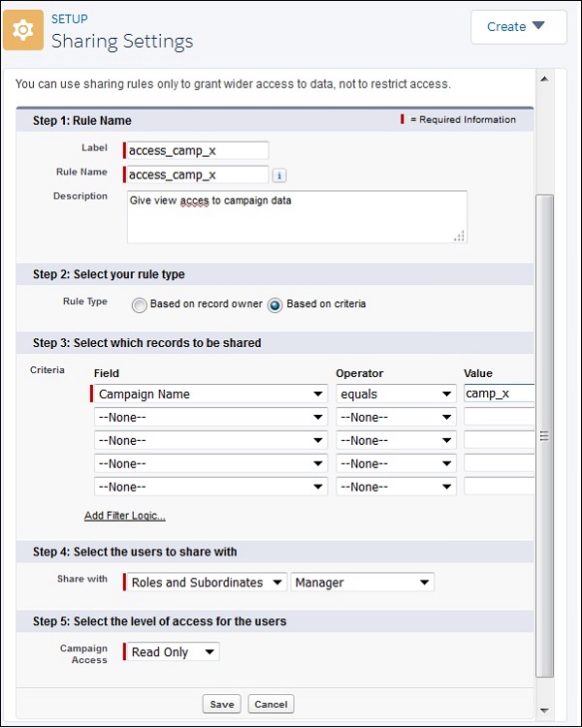Open the Manager role dropdown
Screen dimensions: 582x728
(363, 583)
